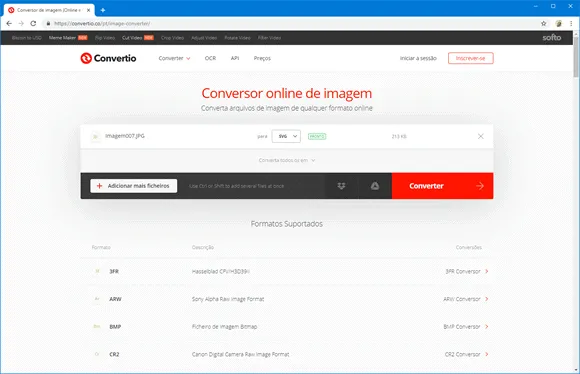Go forward in browser history
Image resolution: width=580 pixels, height=374 pixels.
[x=21, y=23]
